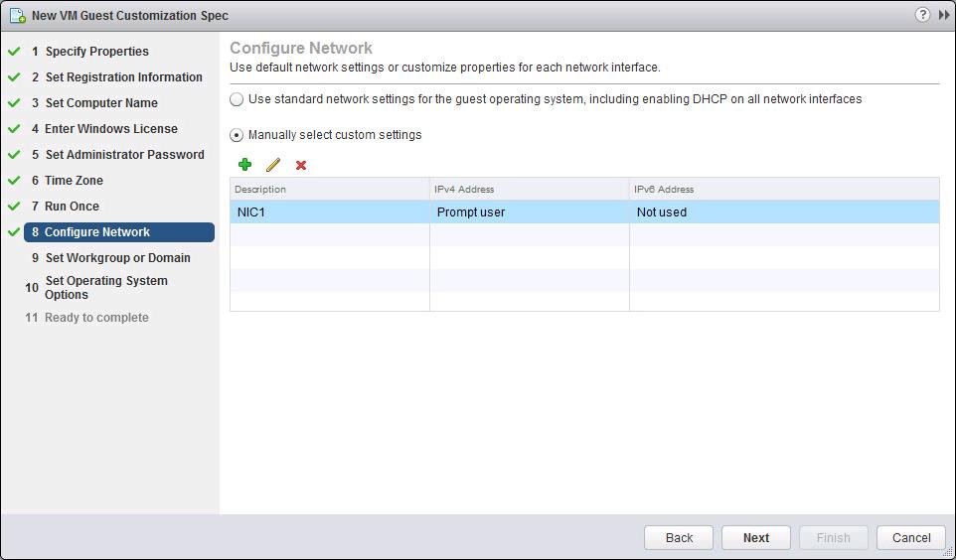The image size is (956, 560).
Task: Click the pencil edit NIC icon
Action: pyautogui.click(x=273, y=165)
